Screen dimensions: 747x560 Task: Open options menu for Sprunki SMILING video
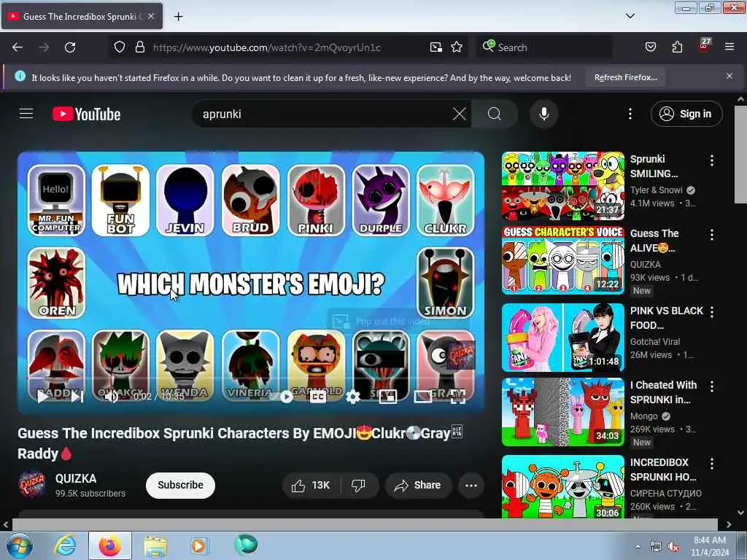[712, 160]
